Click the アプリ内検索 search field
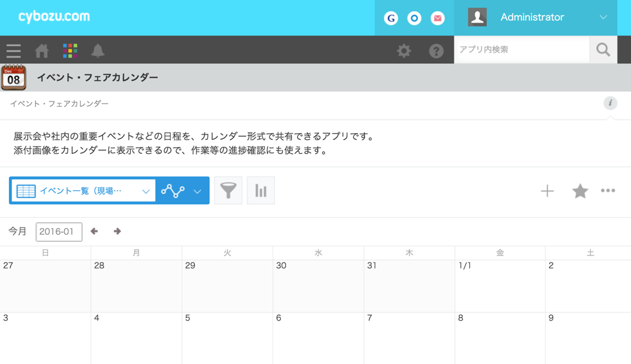 521,50
